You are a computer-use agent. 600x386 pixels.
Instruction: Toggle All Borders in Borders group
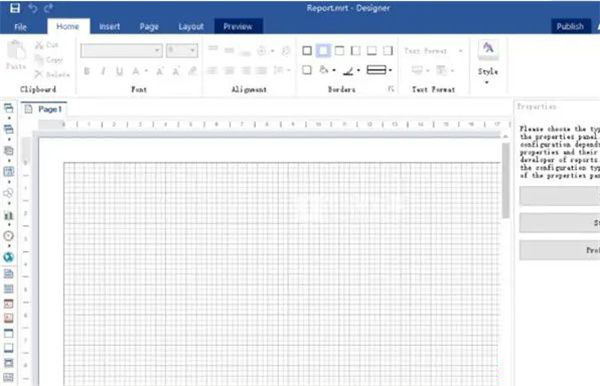[307, 50]
